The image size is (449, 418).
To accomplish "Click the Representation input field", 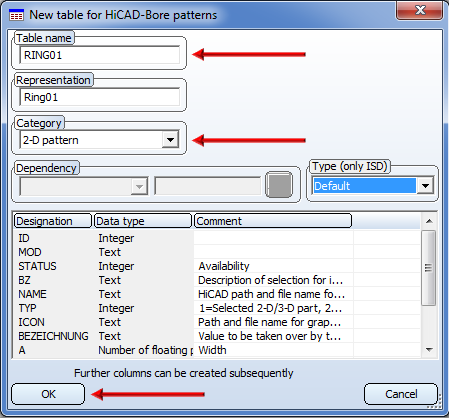I will (100, 97).
